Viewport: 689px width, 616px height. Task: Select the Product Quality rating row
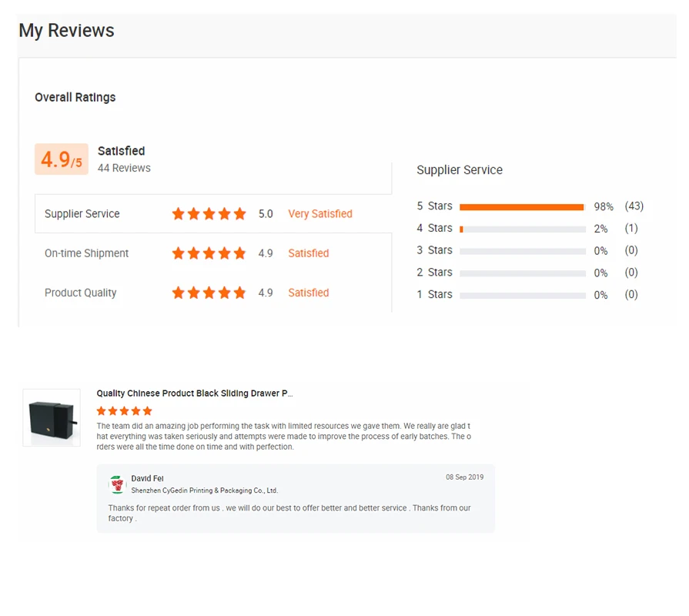[x=213, y=293]
